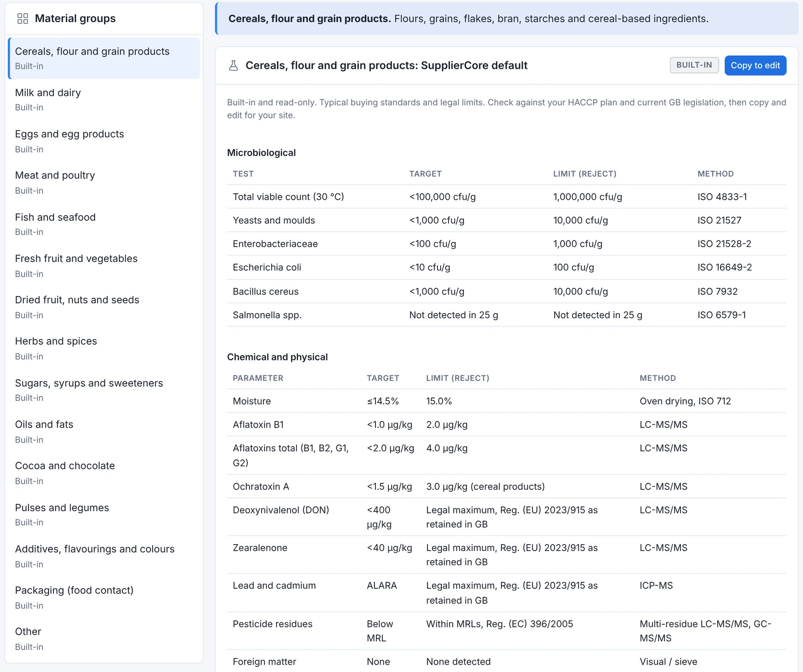803x672 pixels.
Task: Open the Eggs and egg products group
Action: click(x=104, y=141)
